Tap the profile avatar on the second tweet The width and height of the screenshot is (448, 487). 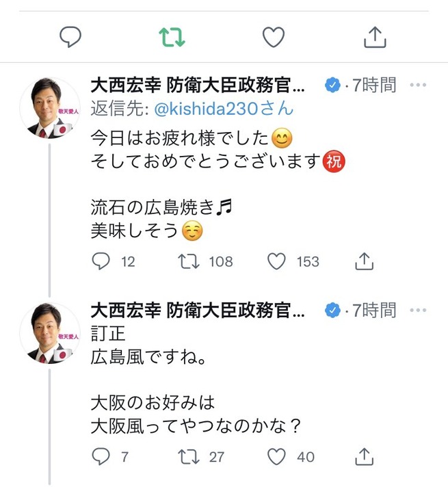click(x=49, y=332)
